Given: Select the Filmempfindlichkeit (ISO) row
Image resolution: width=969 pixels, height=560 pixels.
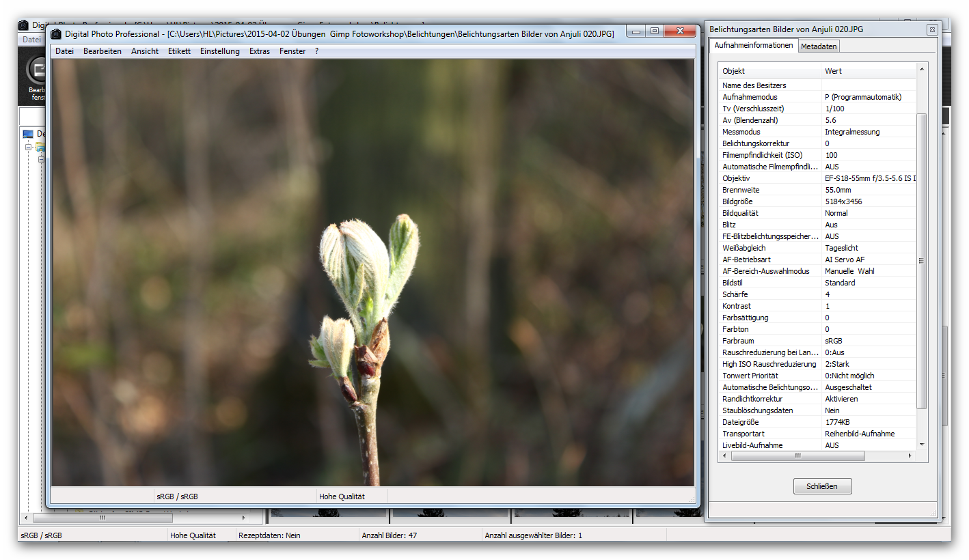Looking at the screenshot, I should tap(817, 155).
